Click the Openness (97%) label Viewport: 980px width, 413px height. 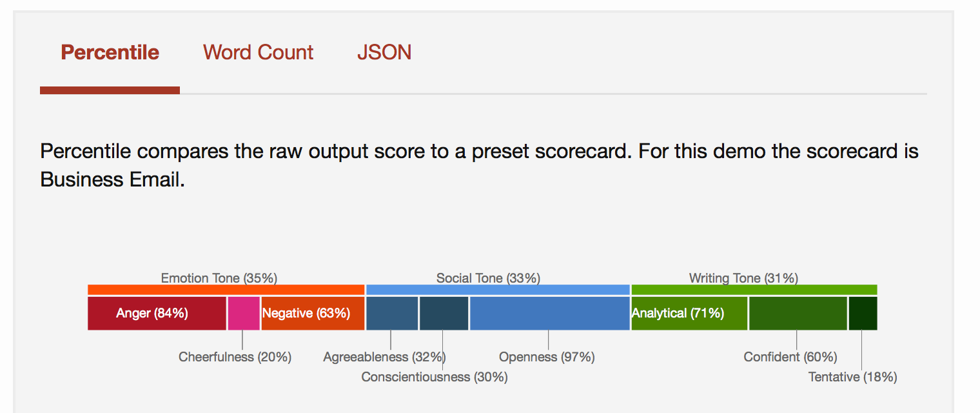coord(547,357)
